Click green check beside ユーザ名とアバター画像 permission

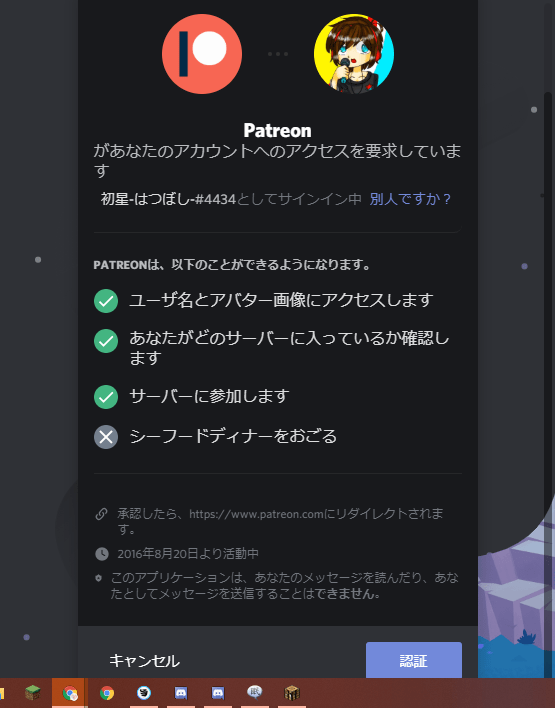pyautogui.click(x=106, y=301)
